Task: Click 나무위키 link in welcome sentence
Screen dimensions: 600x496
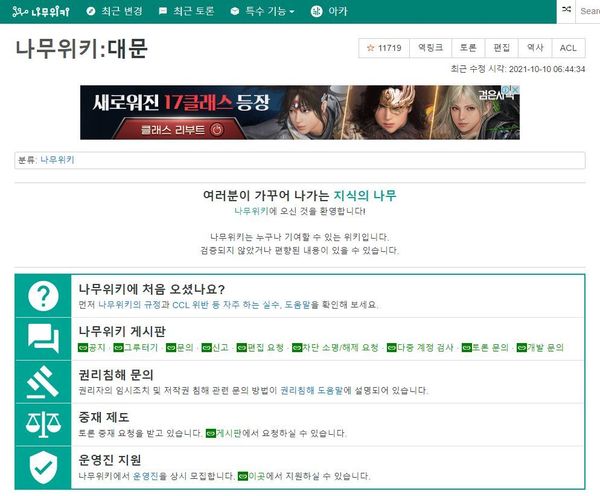Action: coord(251,211)
